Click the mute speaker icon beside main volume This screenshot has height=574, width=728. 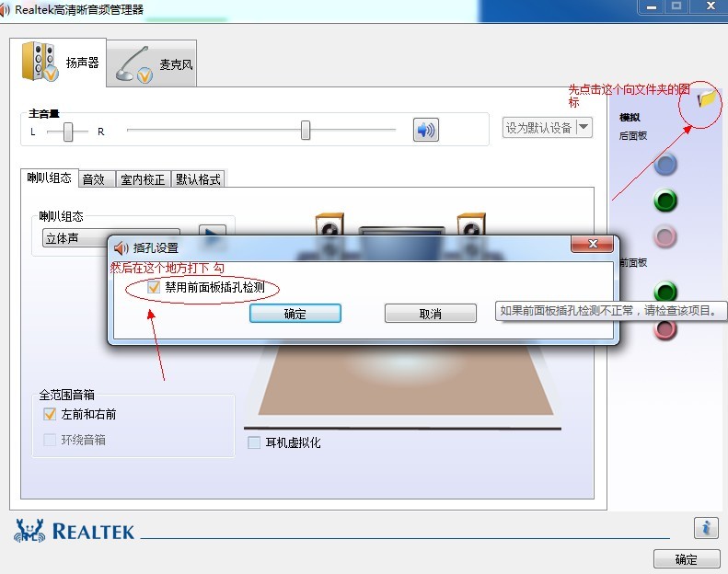point(426,130)
